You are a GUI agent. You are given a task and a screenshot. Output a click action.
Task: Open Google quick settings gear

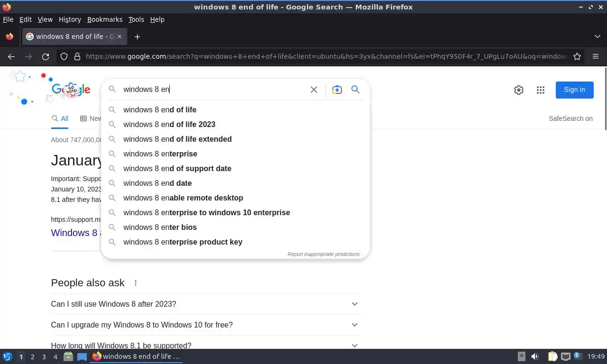[519, 90]
